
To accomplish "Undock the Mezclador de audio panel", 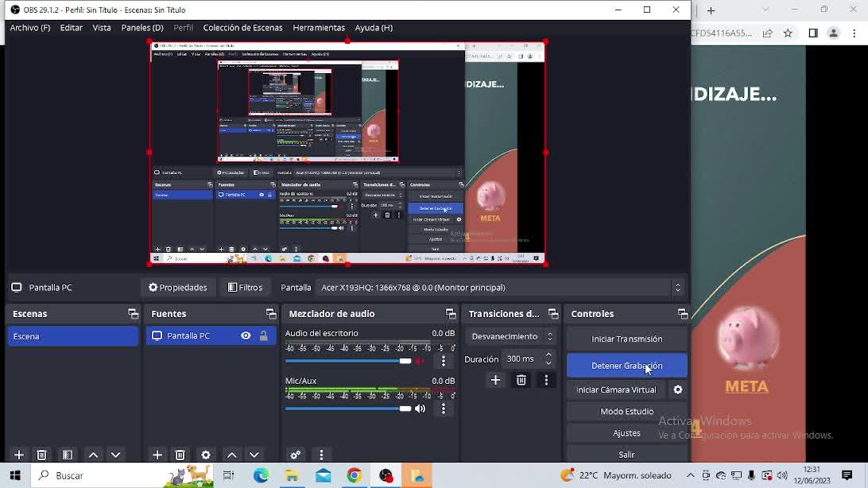I will click(451, 314).
